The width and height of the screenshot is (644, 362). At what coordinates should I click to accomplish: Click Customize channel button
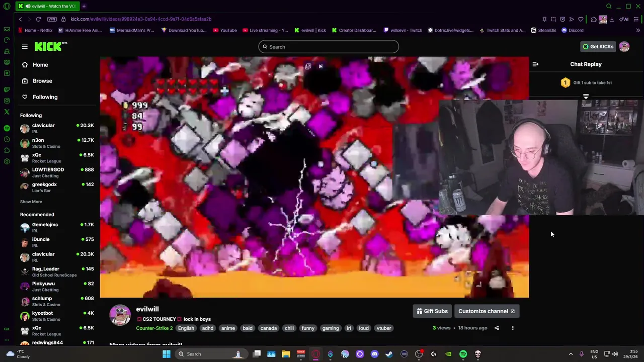(x=487, y=311)
